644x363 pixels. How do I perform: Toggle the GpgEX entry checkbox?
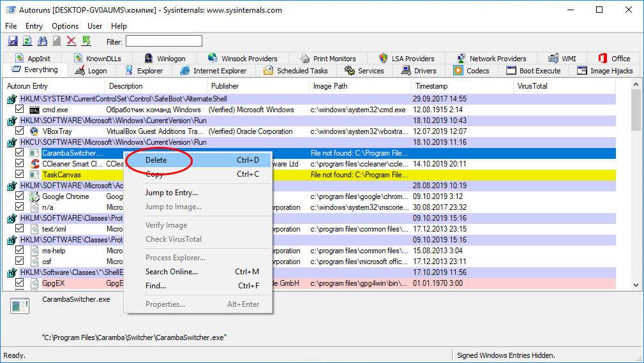tap(19, 283)
